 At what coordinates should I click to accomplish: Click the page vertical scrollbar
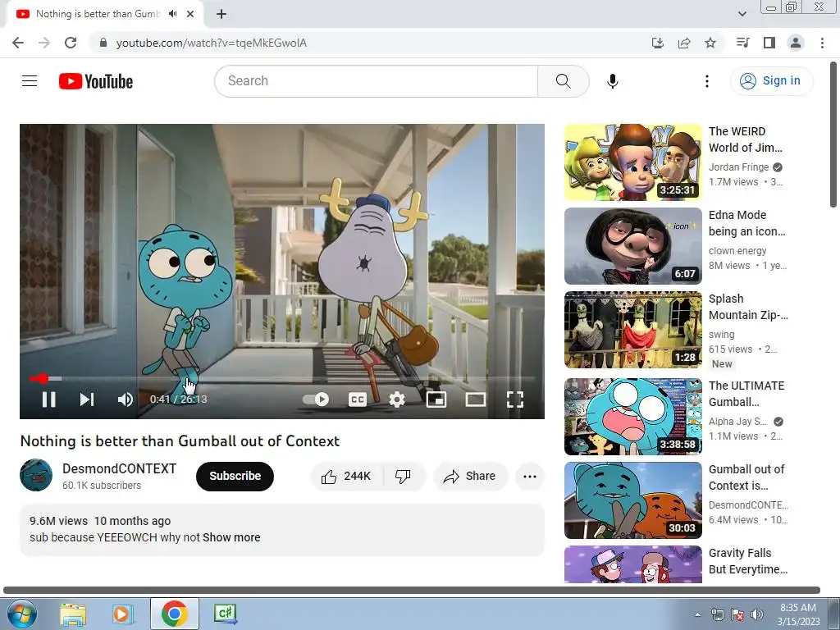[833, 135]
